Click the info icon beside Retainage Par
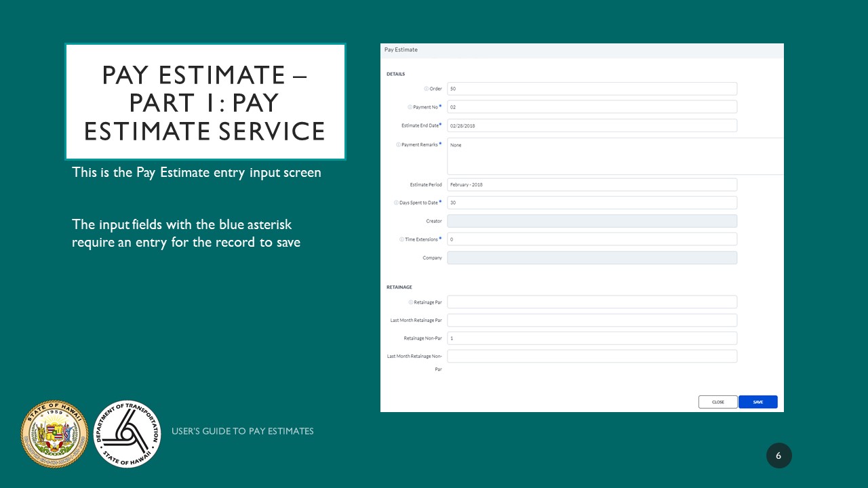Image resolution: width=868 pixels, height=488 pixels. point(410,302)
